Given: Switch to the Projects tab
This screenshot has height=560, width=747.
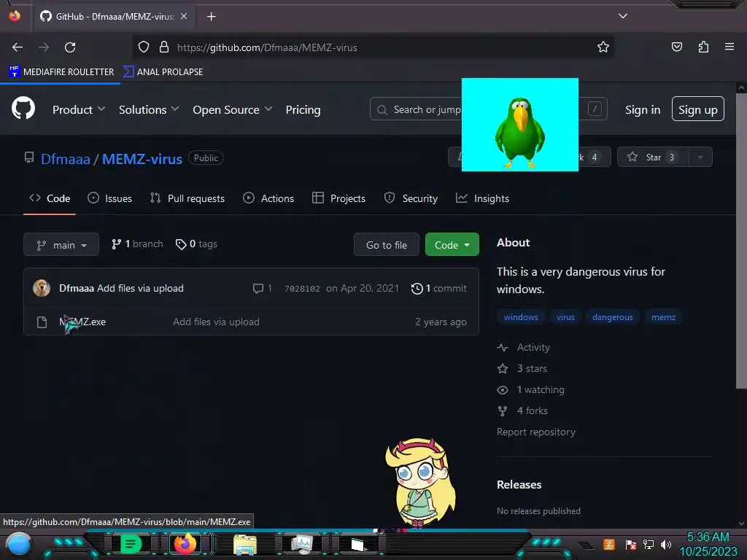Looking at the screenshot, I should point(338,198).
